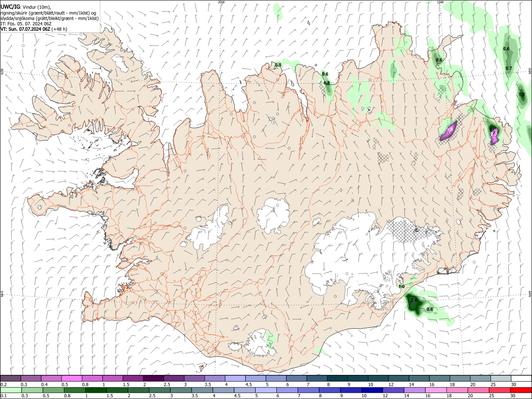Click the '15W' longitude label at the top edge
The height and width of the screenshot is (399, 532).
[440, 2]
